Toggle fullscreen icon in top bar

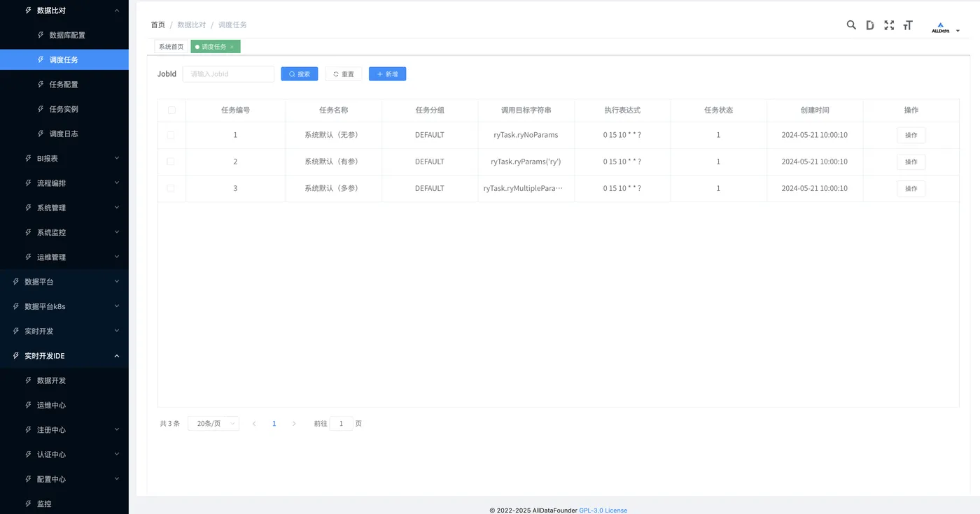point(889,25)
